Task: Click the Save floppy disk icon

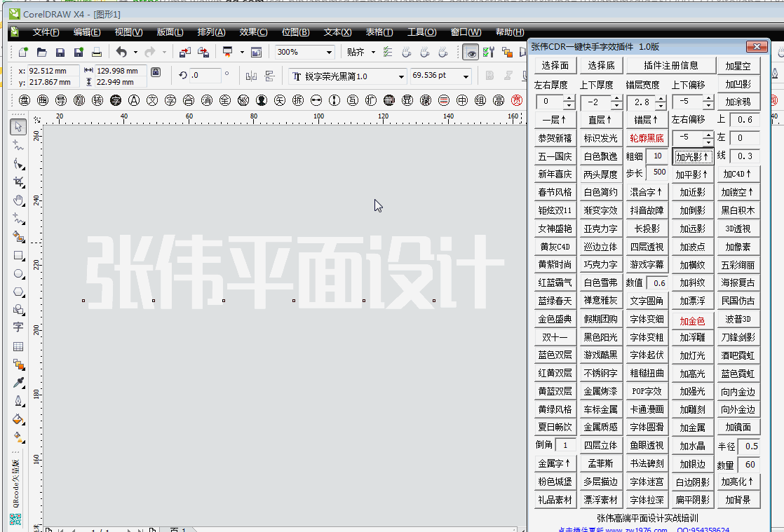Action: tap(60, 52)
